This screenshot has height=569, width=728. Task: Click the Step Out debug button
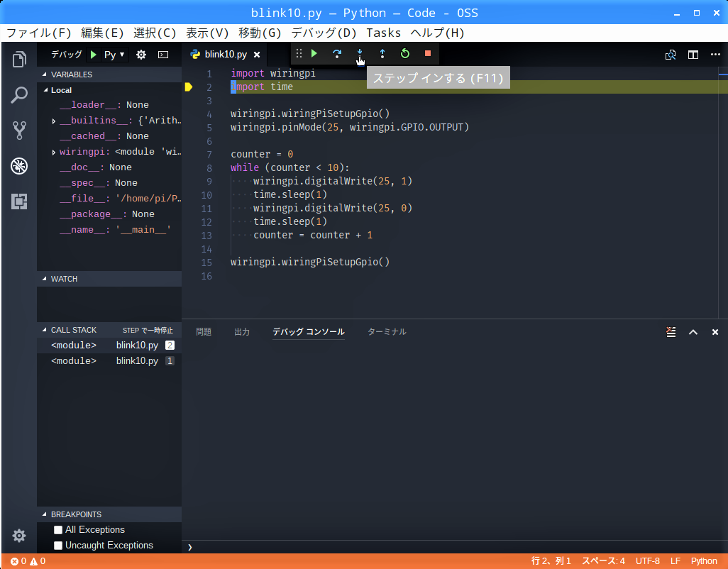[x=382, y=54]
